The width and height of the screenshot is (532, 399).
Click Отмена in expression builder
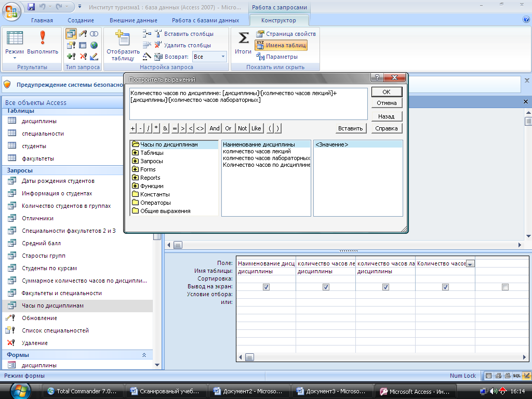click(387, 103)
